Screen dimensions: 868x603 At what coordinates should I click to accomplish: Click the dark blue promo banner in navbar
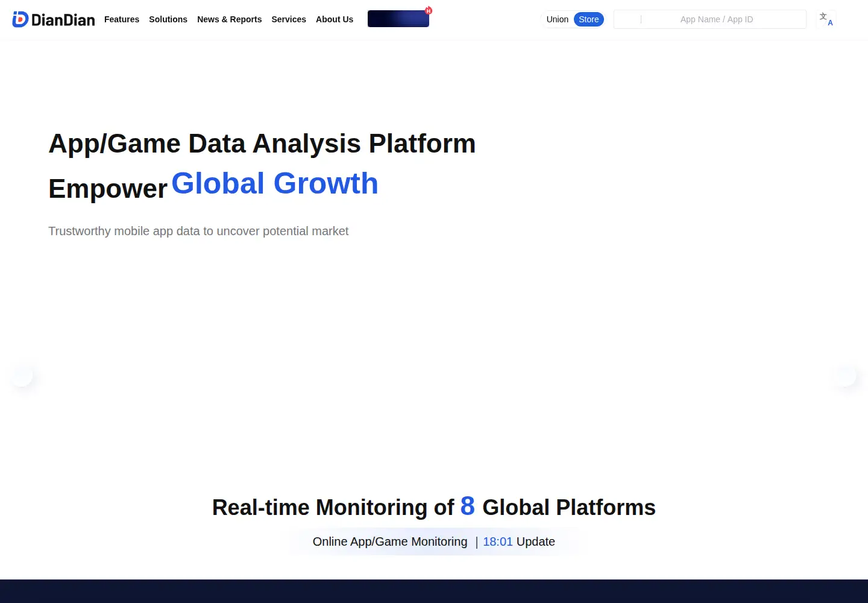(x=398, y=19)
